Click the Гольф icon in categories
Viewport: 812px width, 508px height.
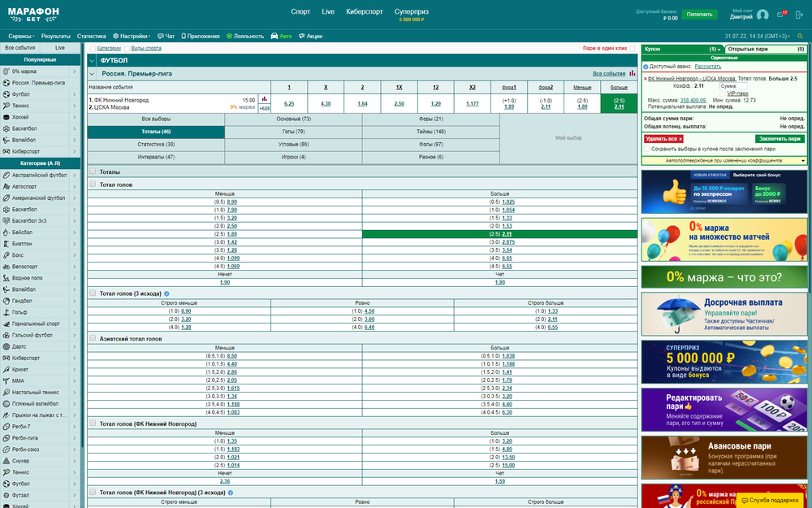point(6,313)
